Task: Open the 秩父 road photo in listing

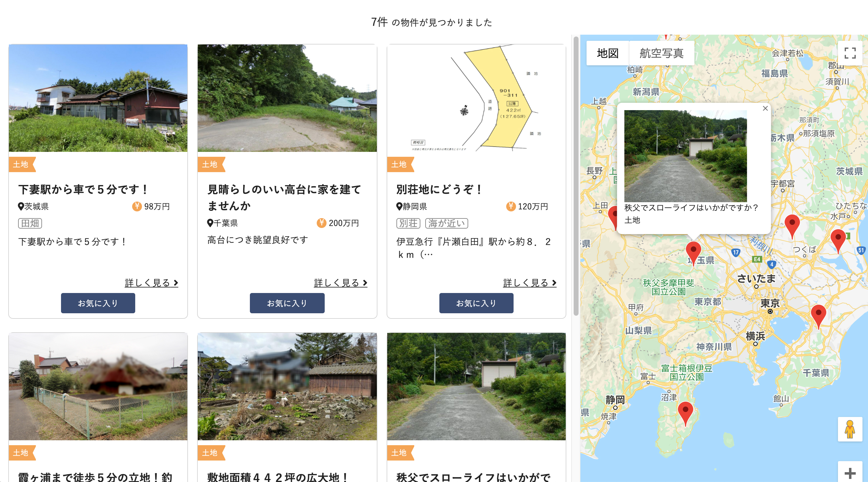Action: pos(476,387)
